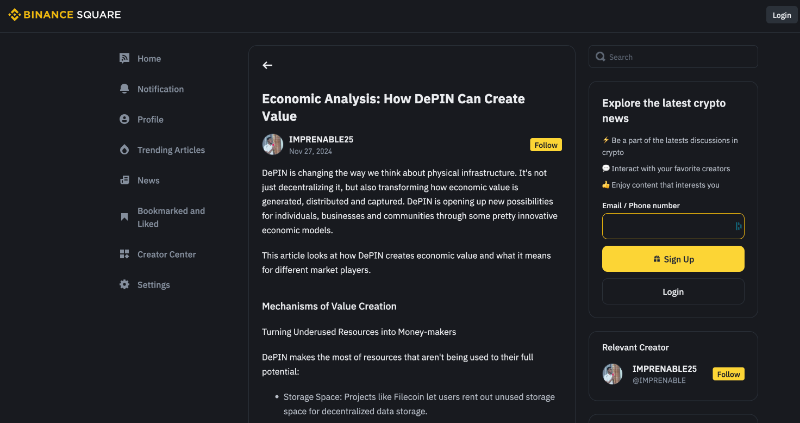
Task: Click the @IMPRENABLE handle
Action: tap(659, 381)
